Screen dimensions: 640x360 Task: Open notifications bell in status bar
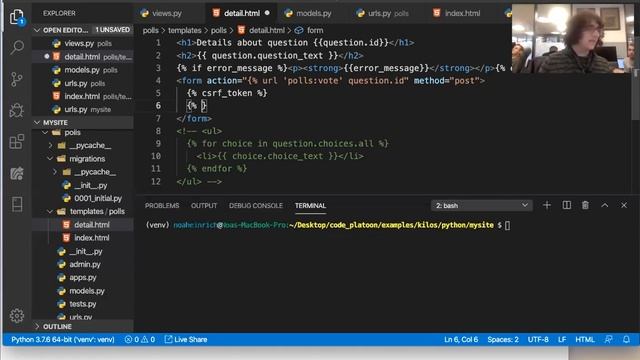pyautogui.click(x=626, y=340)
